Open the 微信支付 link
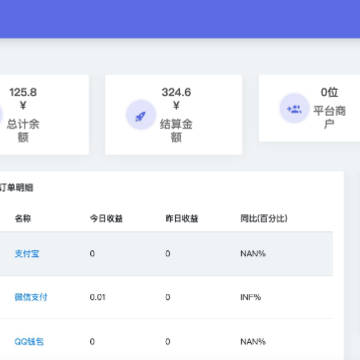The height and width of the screenshot is (360, 360). pyautogui.click(x=31, y=297)
